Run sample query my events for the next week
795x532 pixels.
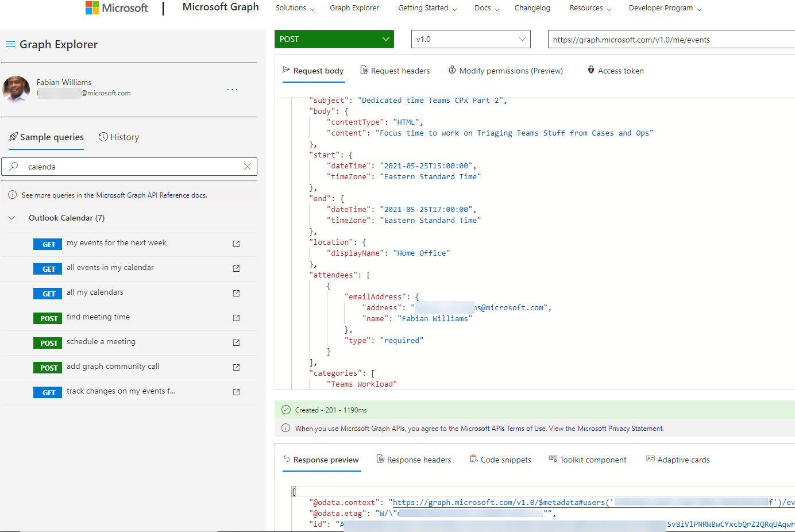click(x=117, y=243)
